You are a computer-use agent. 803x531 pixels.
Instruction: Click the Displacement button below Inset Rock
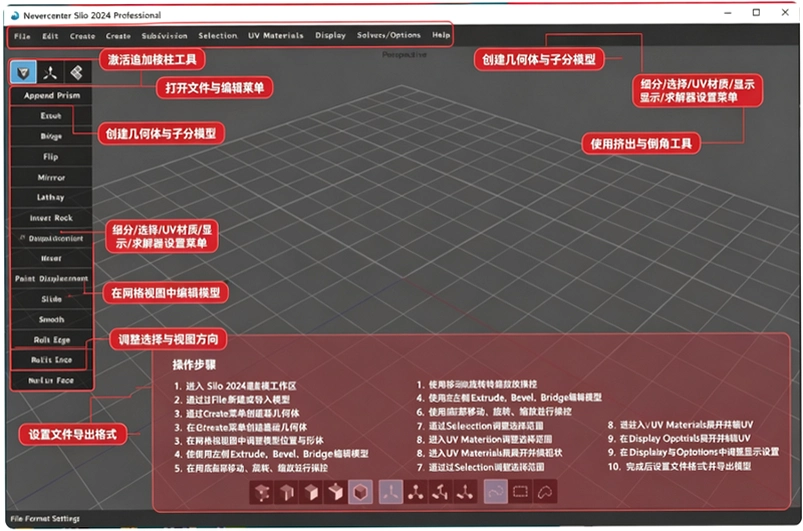pos(51,239)
